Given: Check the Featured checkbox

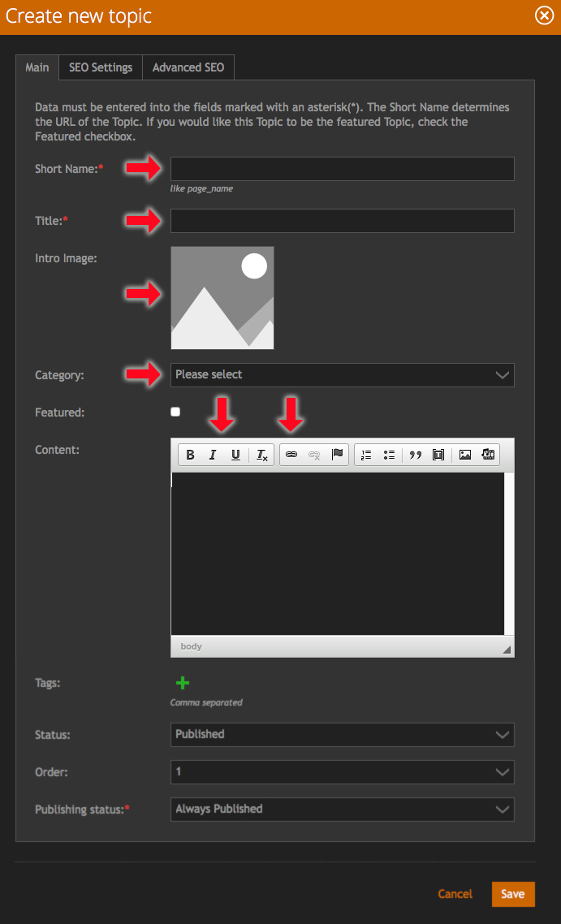Looking at the screenshot, I should click(x=175, y=412).
